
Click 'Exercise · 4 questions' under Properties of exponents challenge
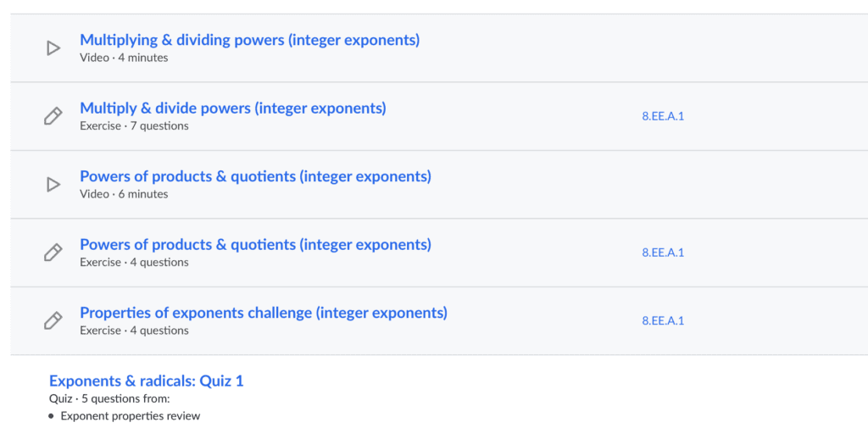click(x=134, y=331)
